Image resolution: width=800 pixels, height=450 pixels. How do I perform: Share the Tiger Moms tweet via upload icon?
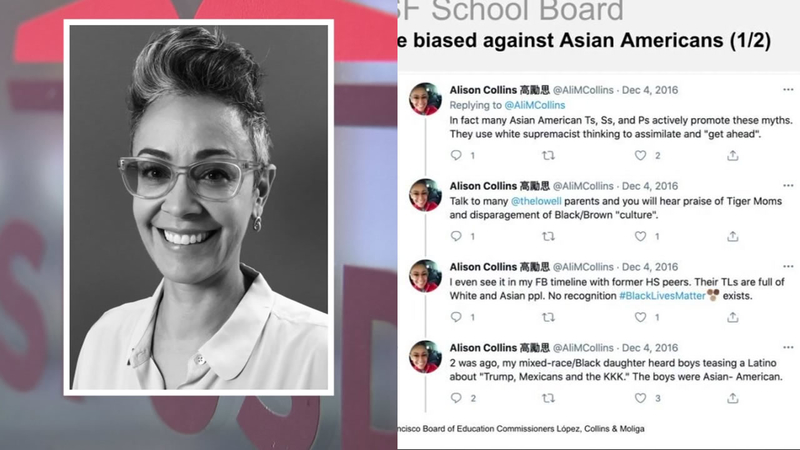coord(733,236)
